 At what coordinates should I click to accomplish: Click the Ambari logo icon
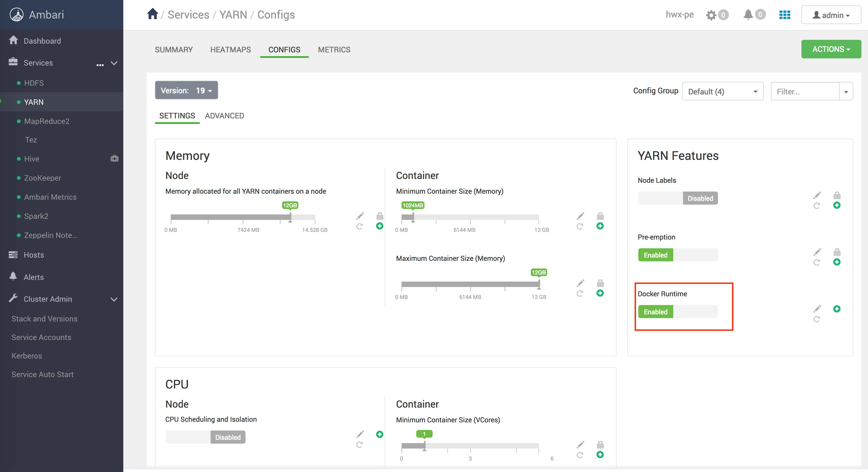point(17,14)
